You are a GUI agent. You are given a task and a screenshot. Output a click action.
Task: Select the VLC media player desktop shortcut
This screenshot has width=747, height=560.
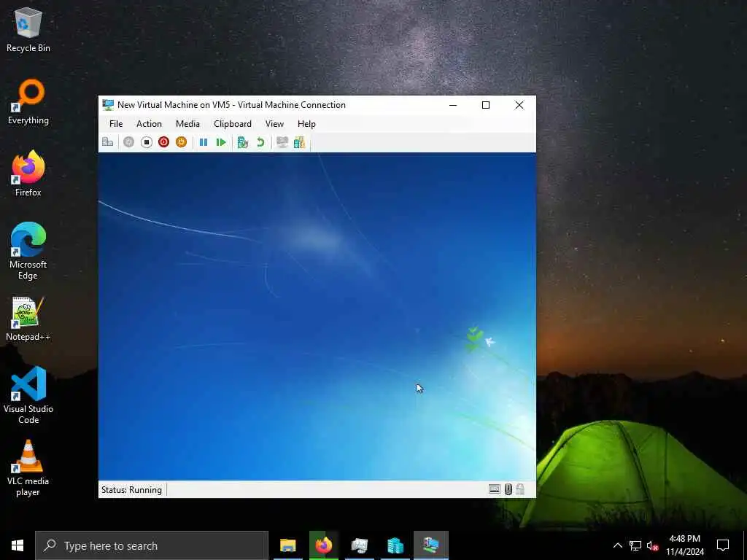click(28, 467)
